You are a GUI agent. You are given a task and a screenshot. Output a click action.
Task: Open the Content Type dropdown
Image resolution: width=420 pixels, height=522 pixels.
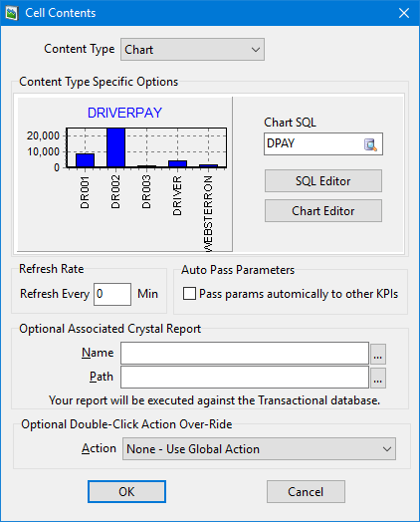tap(192, 49)
